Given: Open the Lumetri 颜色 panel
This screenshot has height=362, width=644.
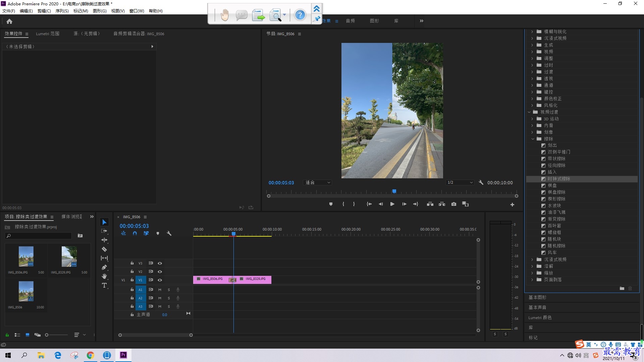Looking at the screenshot, I should pyautogui.click(x=540, y=318).
